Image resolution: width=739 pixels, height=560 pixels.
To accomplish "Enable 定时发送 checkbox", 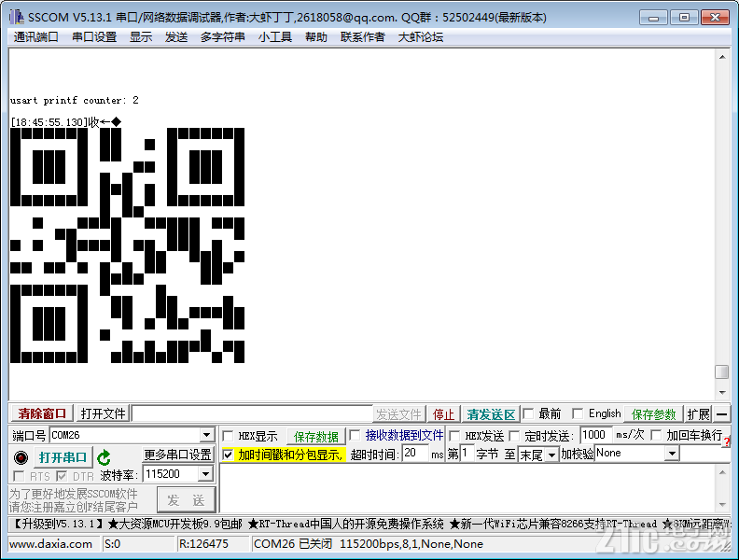I will (x=515, y=436).
